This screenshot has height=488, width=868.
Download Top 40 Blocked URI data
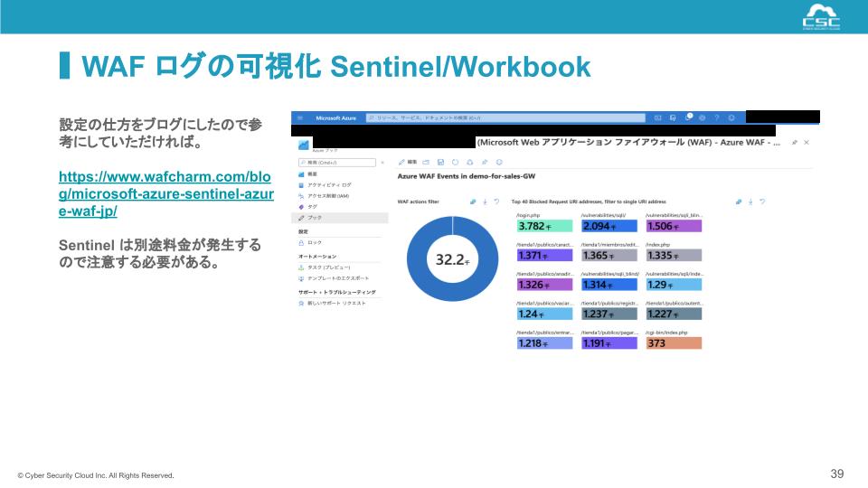[750, 202]
